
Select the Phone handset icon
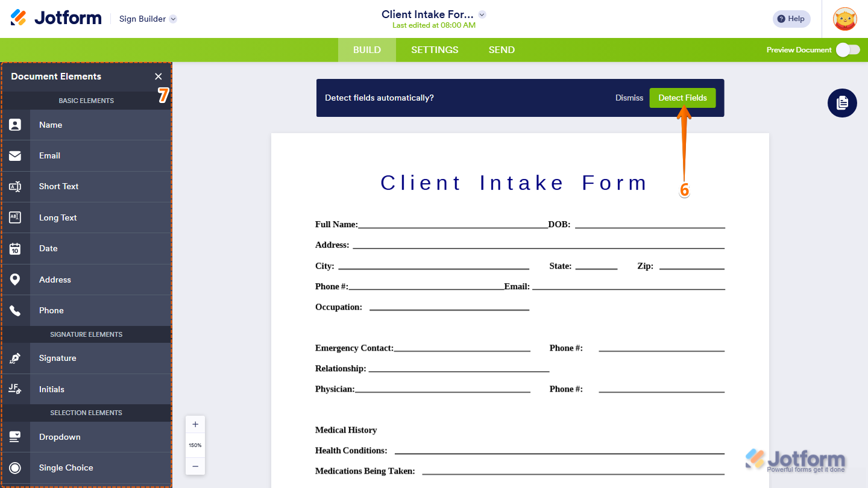pyautogui.click(x=15, y=310)
